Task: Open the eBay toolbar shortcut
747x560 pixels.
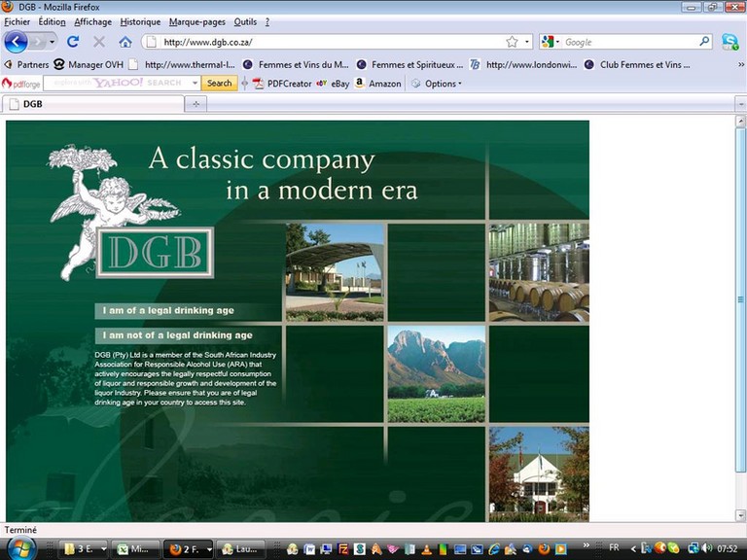Action: click(333, 84)
